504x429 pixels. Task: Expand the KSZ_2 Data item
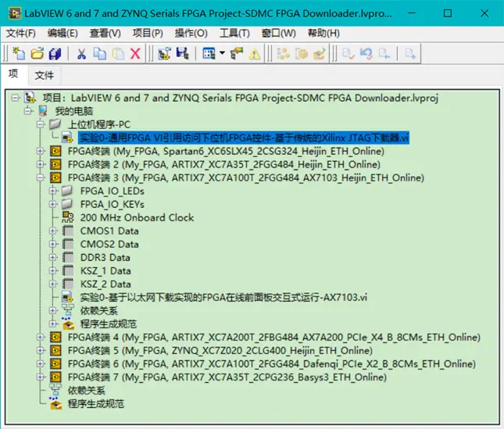point(53,284)
